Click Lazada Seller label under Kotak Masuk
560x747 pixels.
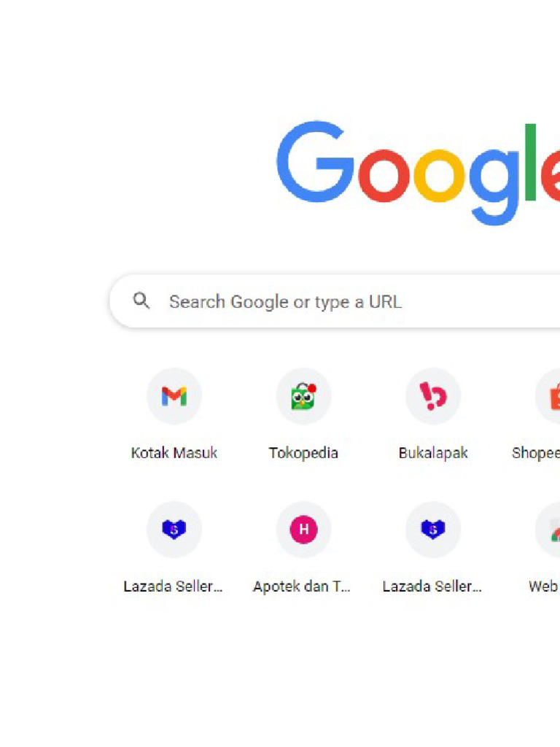pos(174,587)
